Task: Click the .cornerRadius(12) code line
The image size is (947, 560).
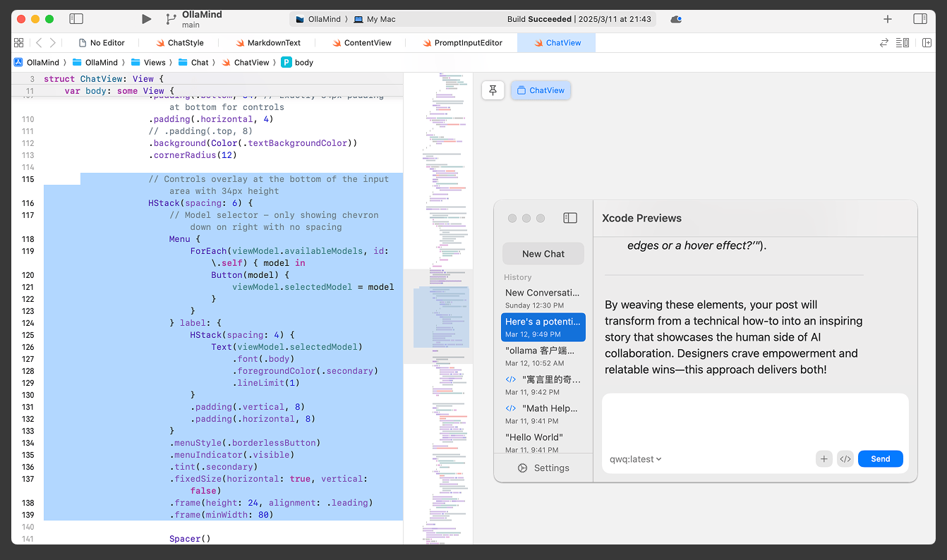Action: coord(193,155)
